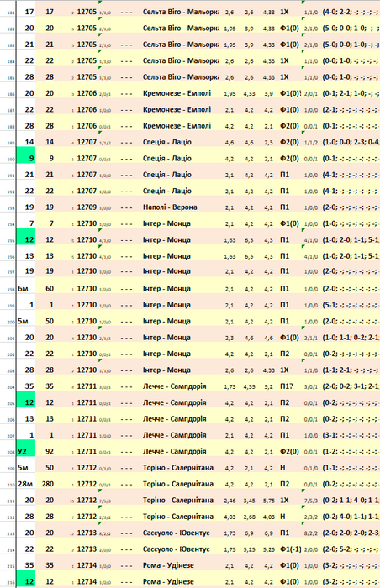Click the scores cell '(4-0; 2-2; -; -; -; -;'
This screenshot has height=588, width=380.
point(351,12)
